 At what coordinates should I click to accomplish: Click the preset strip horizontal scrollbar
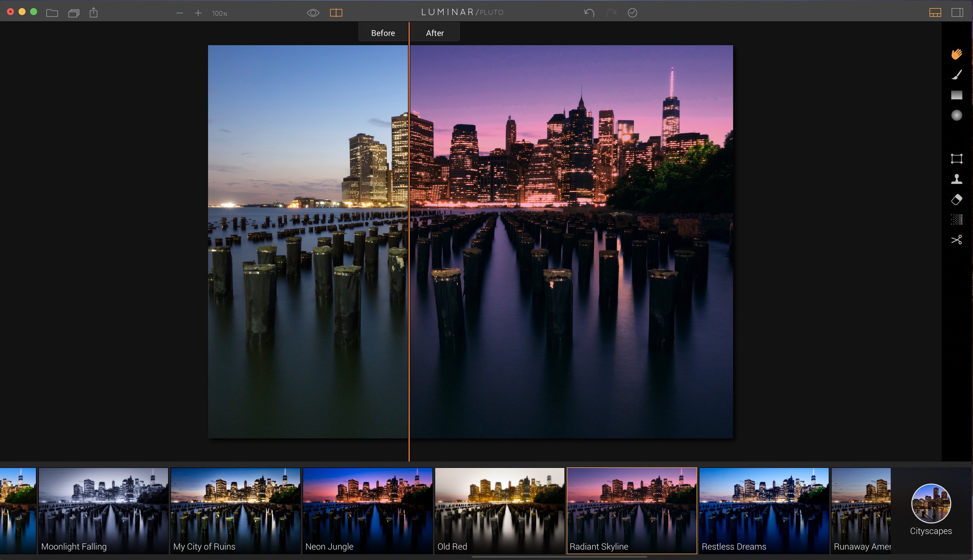(559, 557)
